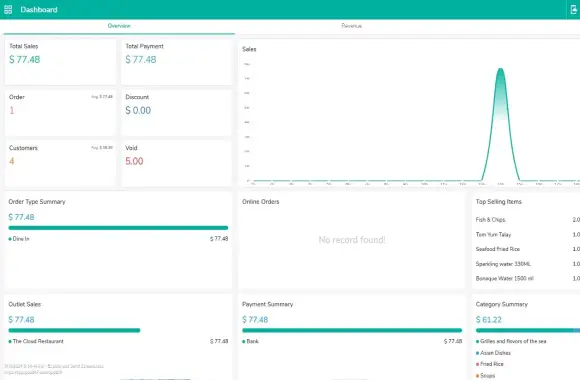Click the Sales chart title
Screen dimensions: 580x380
coord(249,49)
